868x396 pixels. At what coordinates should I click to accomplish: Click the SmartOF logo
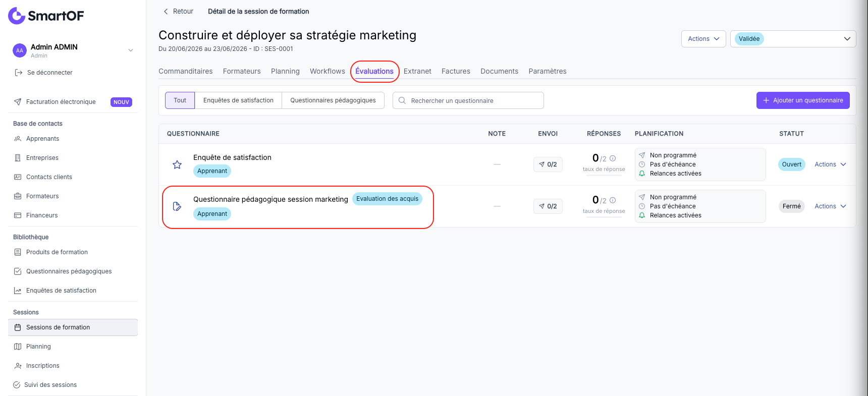point(46,16)
